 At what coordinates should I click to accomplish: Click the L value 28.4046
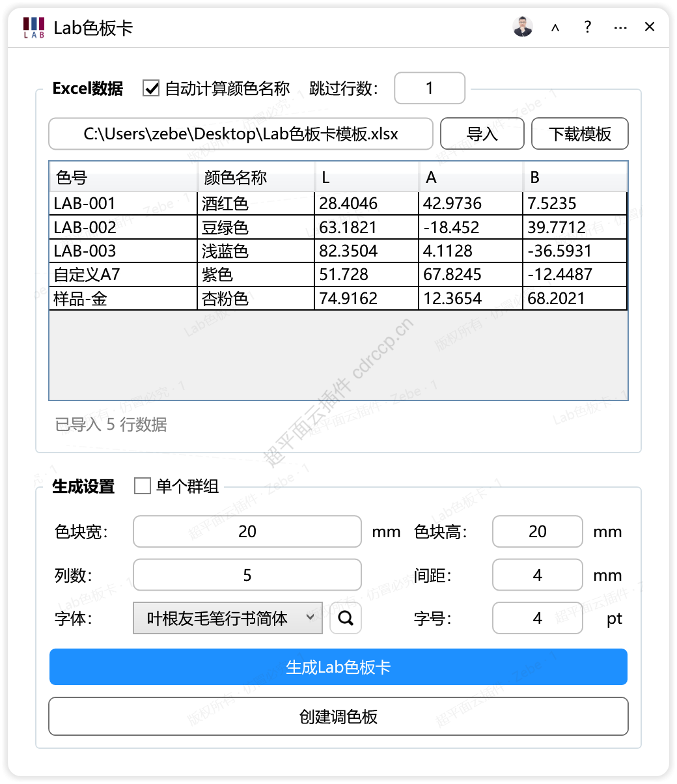click(x=366, y=203)
